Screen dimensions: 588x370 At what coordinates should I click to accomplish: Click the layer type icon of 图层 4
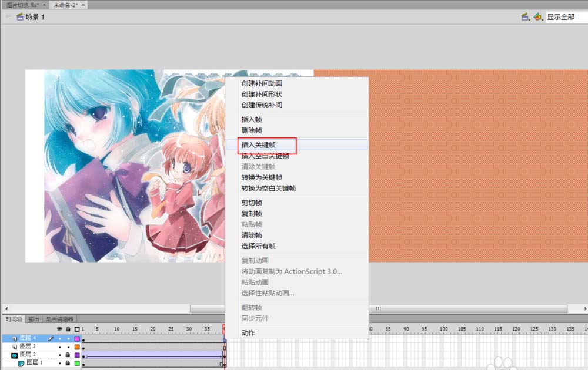[x=15, y=338]
